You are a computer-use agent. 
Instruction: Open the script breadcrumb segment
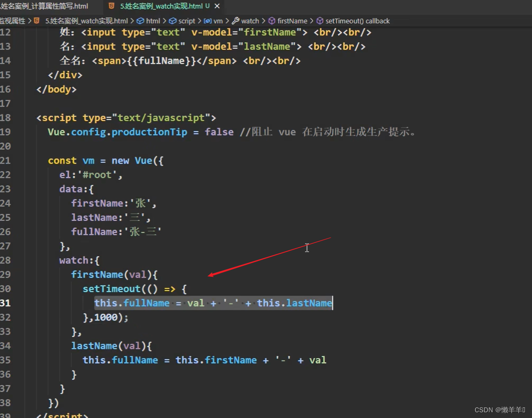[x=187, y=21]
